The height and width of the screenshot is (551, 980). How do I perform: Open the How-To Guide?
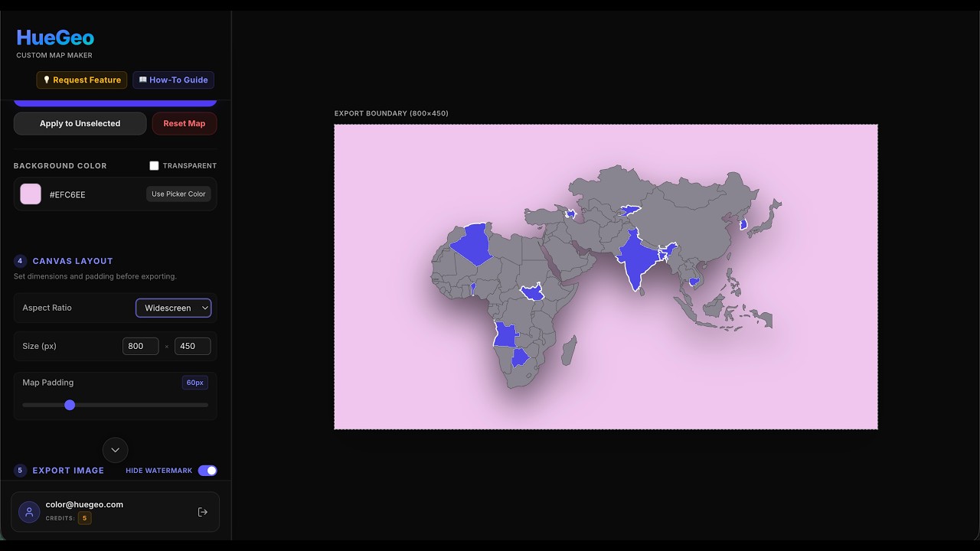[174, 80]
